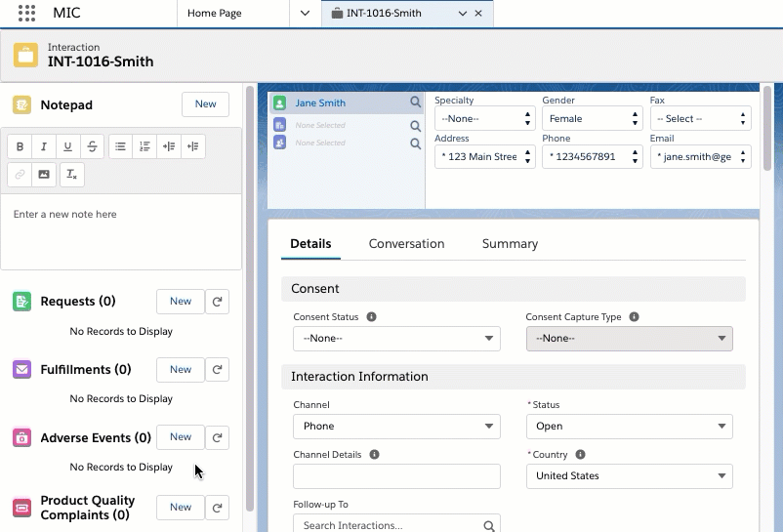Refresh the Requests list
The image size is (783, 532).
coord(218,302)
